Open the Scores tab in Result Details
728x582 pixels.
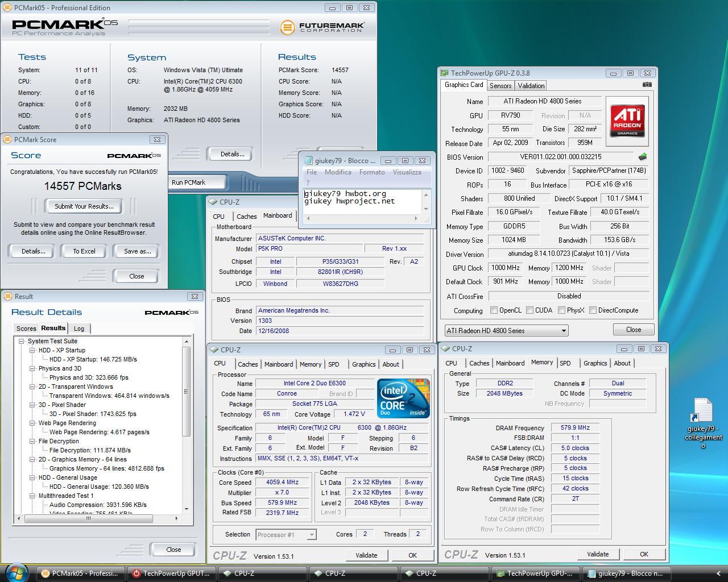[26, 329]
